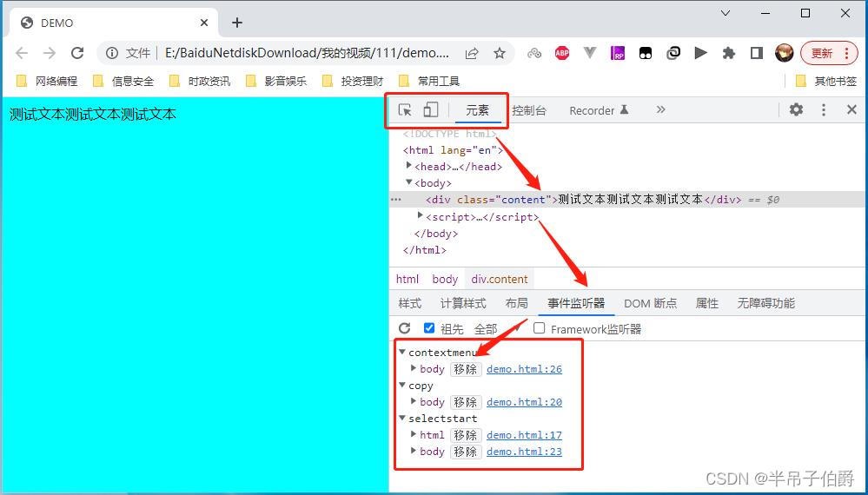
Task: Open the 网络编程 bookmarks folder
Action: tap(47, 82)
